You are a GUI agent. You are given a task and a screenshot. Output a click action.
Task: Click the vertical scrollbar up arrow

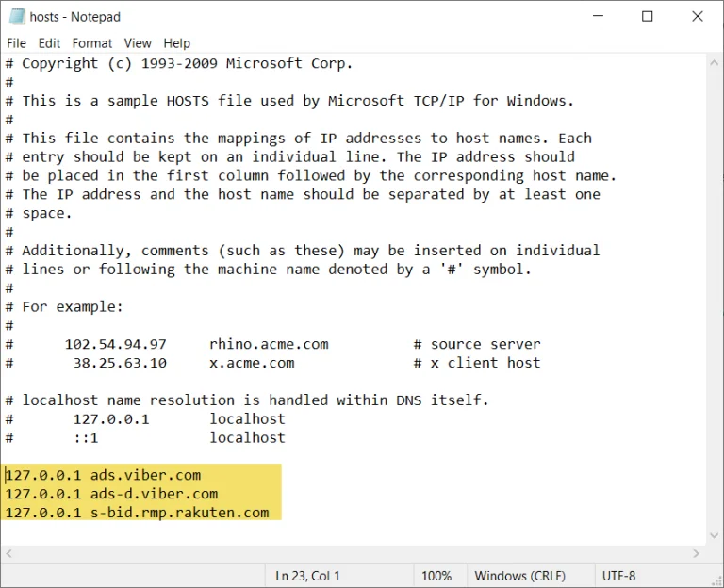click(714, 63)
